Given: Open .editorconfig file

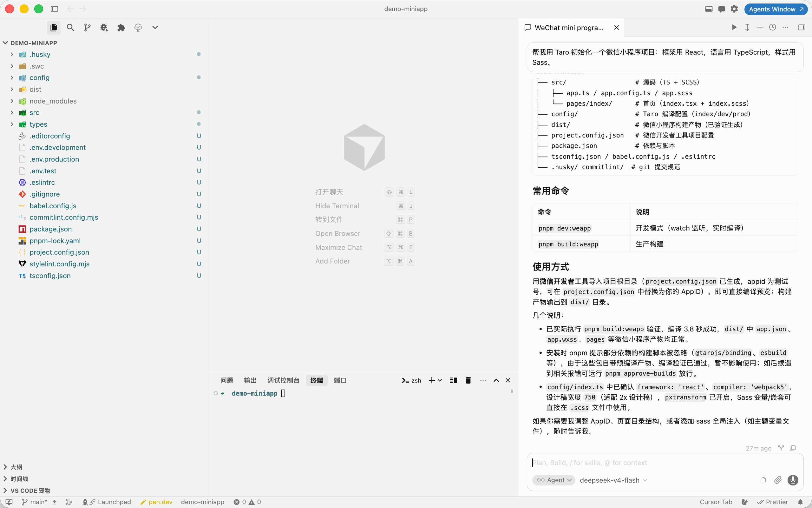Looking at the screenshot, I should (104, 136).
